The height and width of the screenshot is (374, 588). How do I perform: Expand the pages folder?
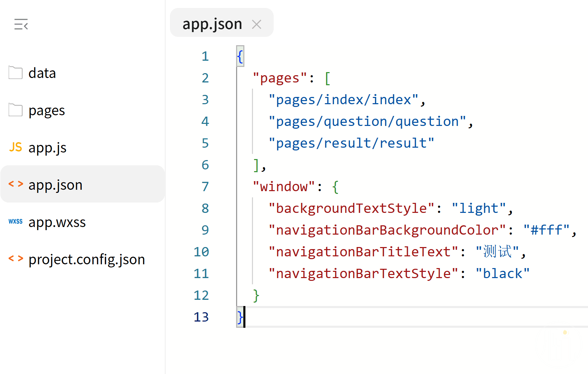pyautogui.click(x=47, y=110)
